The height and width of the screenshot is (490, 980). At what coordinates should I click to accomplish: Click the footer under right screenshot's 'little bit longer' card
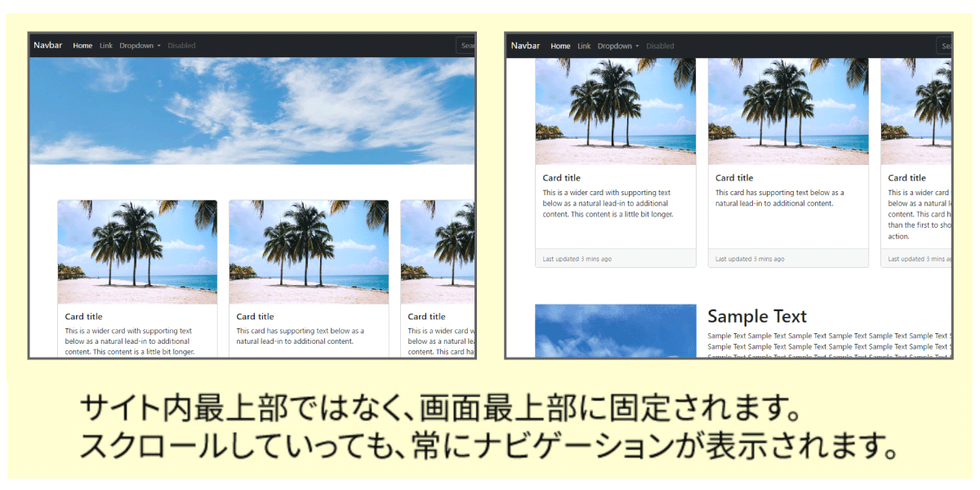click(x=616, y=258)
